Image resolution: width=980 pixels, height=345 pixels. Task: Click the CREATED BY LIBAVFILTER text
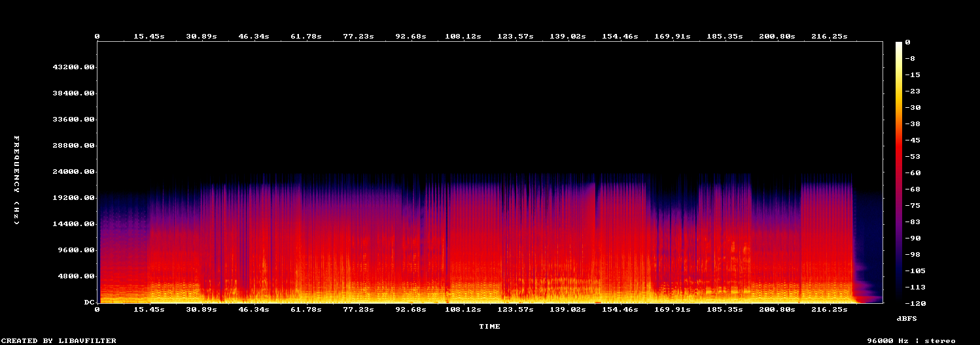click(59, 340)
